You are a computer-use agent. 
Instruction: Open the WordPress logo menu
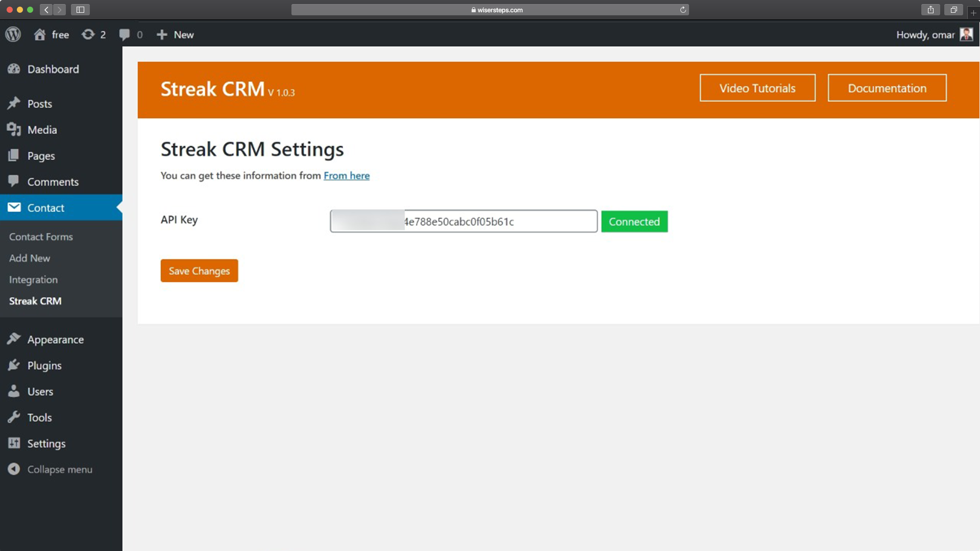click(13, 35)
